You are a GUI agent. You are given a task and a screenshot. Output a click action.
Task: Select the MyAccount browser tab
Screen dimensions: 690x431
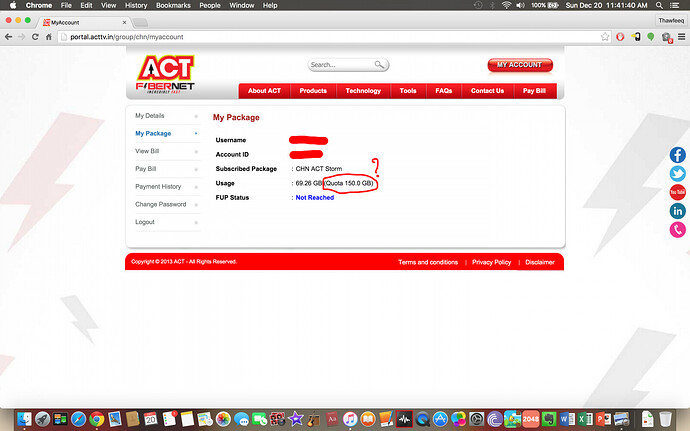[x=84, y=22]
